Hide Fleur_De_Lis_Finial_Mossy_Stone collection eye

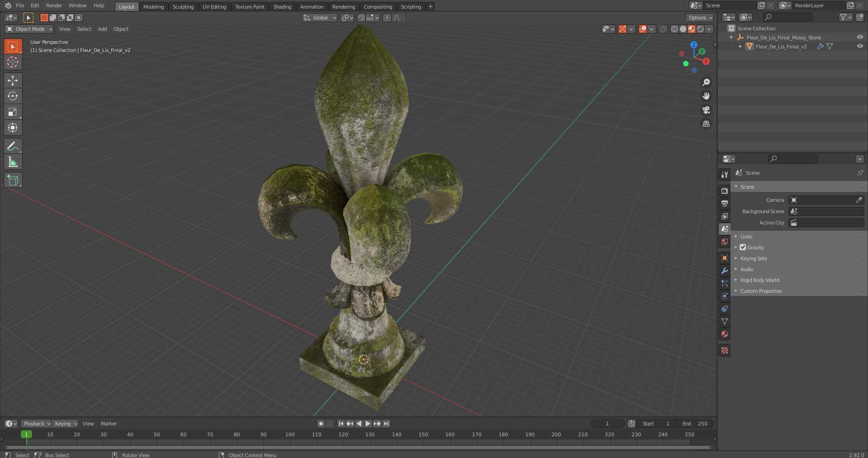[x=860, y=38]
